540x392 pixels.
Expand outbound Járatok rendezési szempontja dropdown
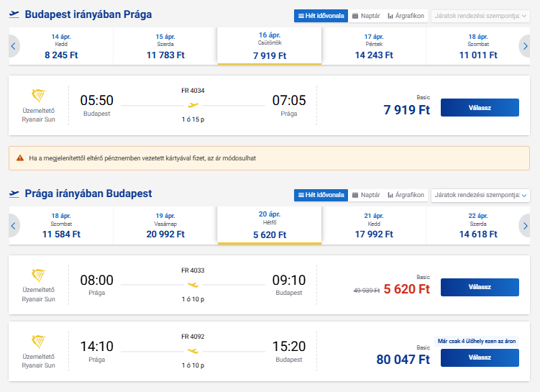[480, 16]
